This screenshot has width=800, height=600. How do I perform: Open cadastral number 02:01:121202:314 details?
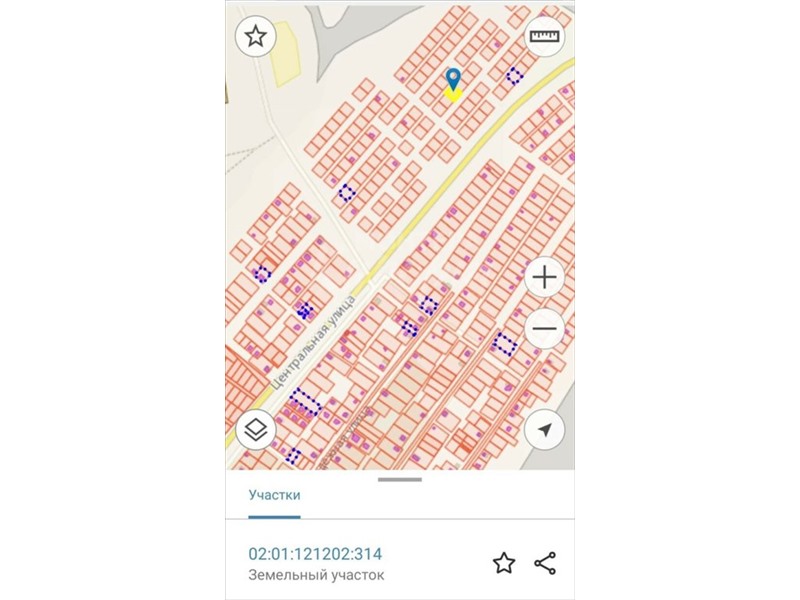pos(315,554)
